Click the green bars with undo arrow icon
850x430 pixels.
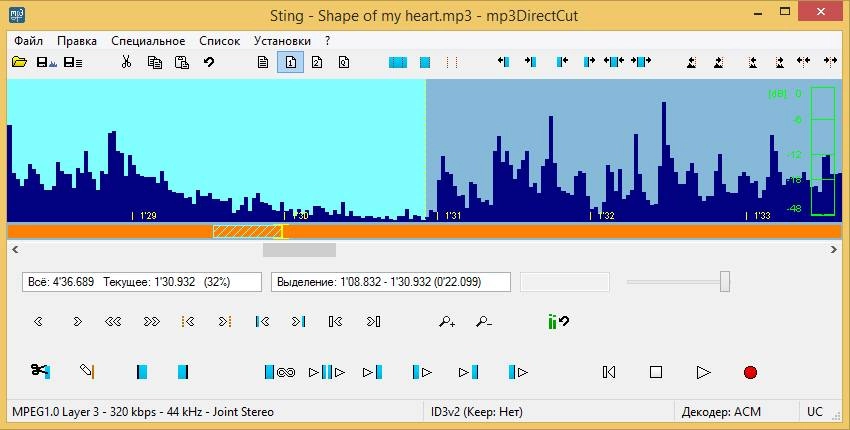pos(558,322)
